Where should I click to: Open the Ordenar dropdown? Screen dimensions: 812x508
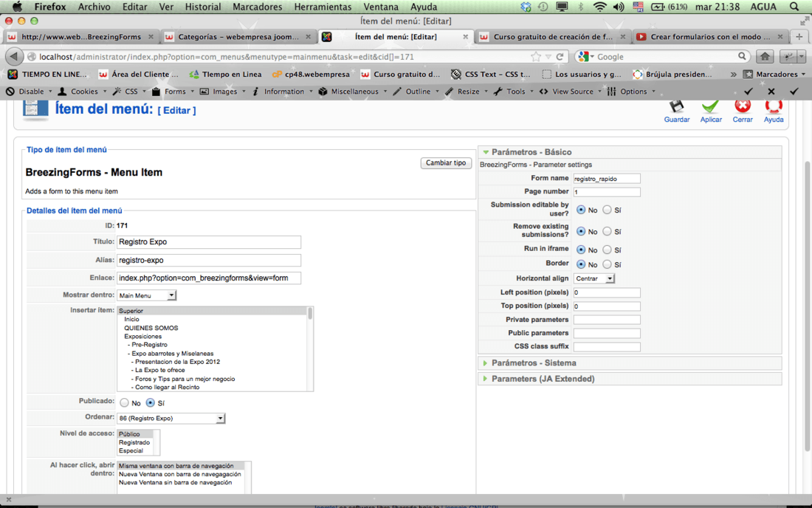(x=171, y=418)
